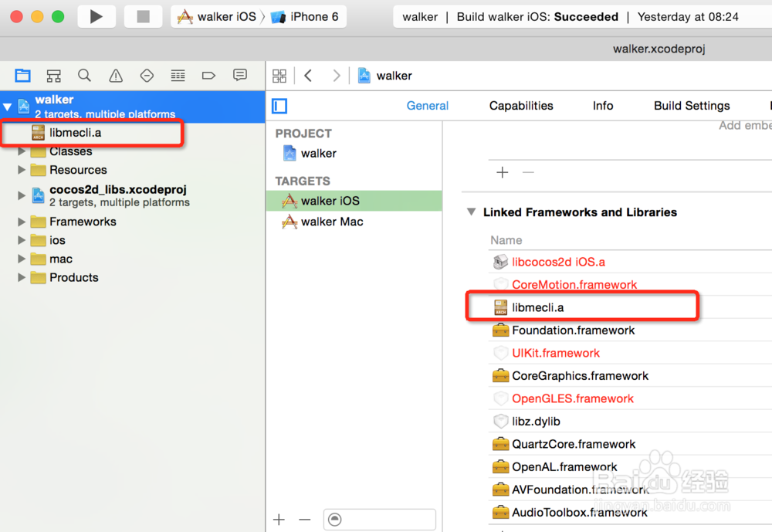772x532 pixels.
Task: Add an embedded binary with plus button
Action: [x=503, y=172]
